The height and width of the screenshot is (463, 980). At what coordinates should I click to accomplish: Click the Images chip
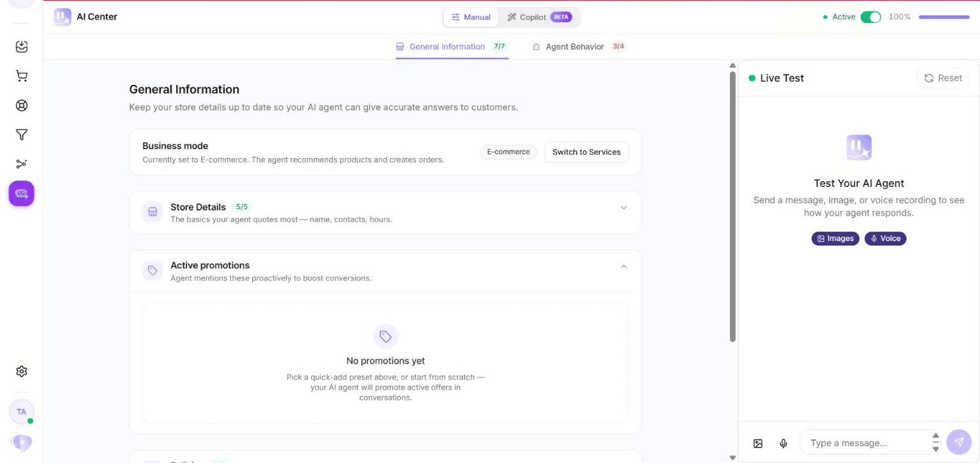[x=835, y=239]
